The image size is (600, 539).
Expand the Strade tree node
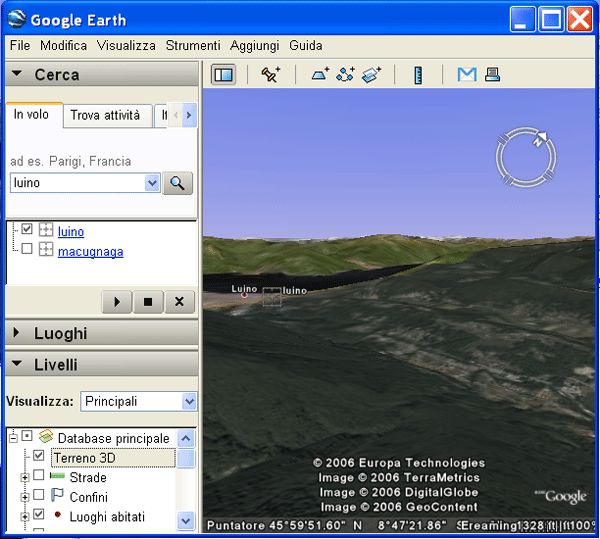[x=25, y=477]
